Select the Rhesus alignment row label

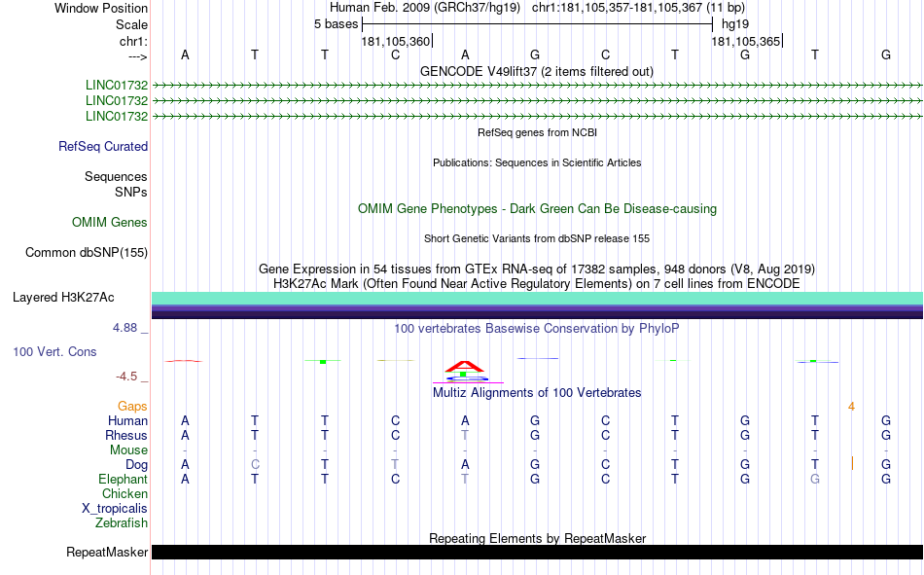point(126,435)
